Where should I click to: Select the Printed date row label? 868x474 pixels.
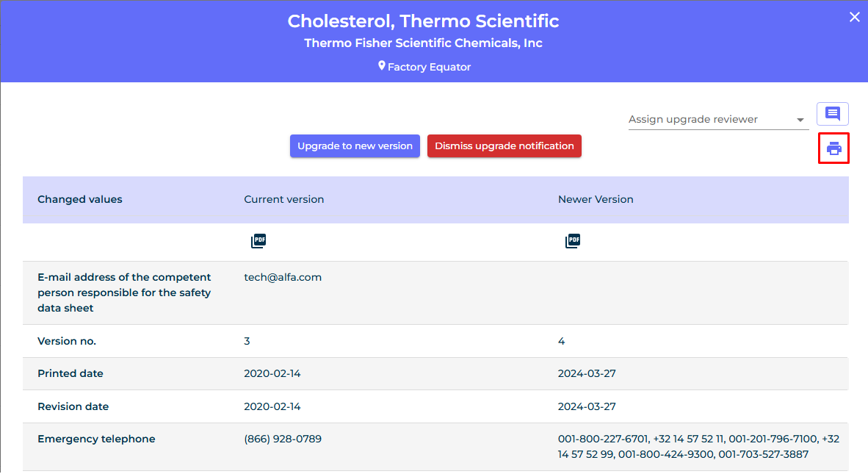pyautogui.click(x=70, y=373)
